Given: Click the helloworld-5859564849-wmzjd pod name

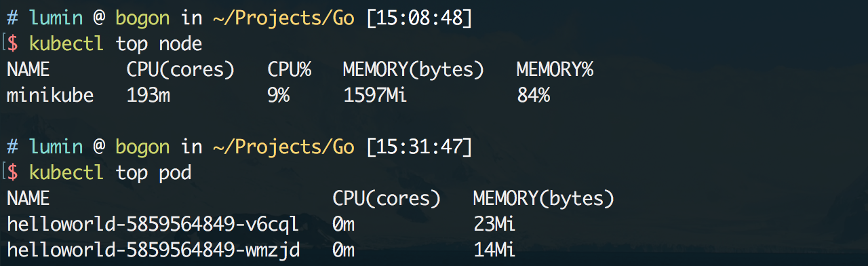Looking at the screenshot, I should coord(153,250).
